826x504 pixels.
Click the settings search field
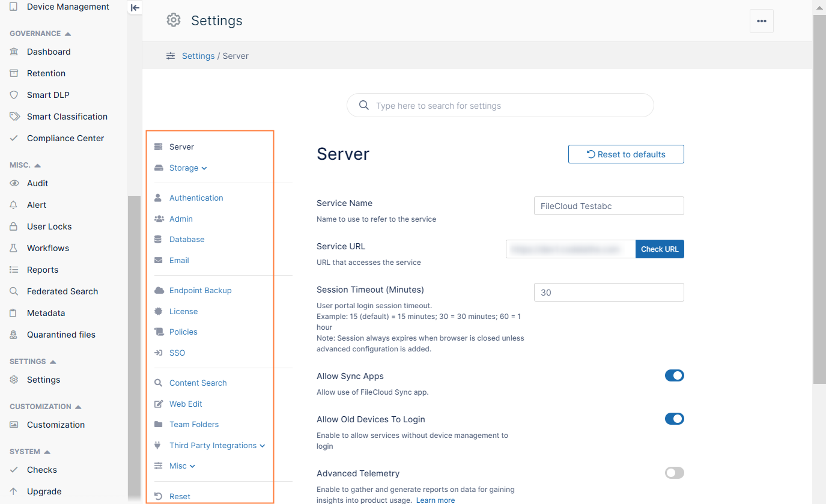[x=500, y=105]
